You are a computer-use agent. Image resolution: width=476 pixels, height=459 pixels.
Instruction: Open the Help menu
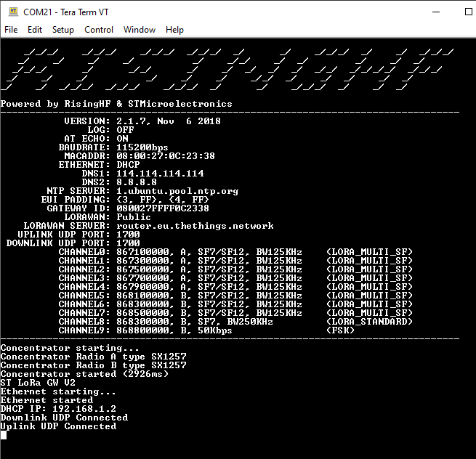pos(174,30)
